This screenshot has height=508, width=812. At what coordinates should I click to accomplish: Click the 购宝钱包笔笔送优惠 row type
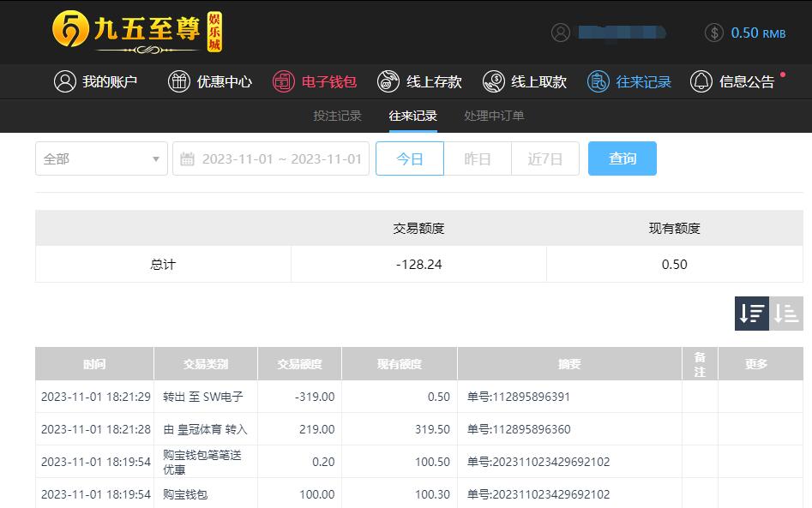202,462
